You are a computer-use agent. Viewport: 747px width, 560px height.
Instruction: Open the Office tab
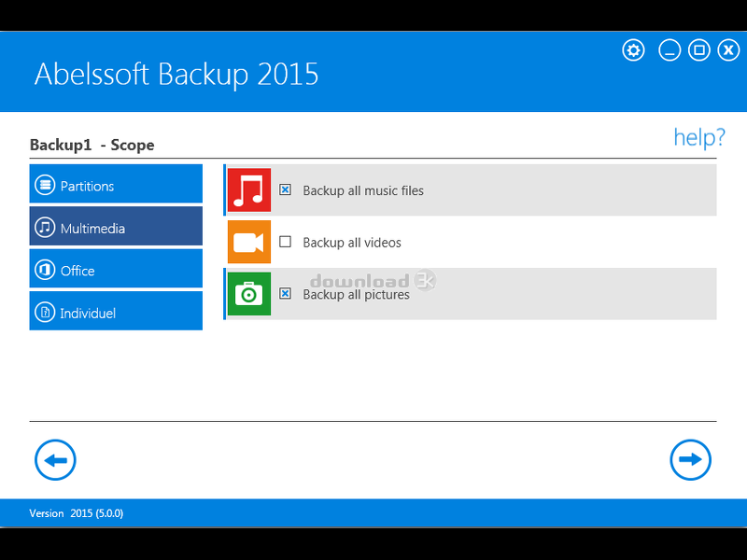coord(116,269)
